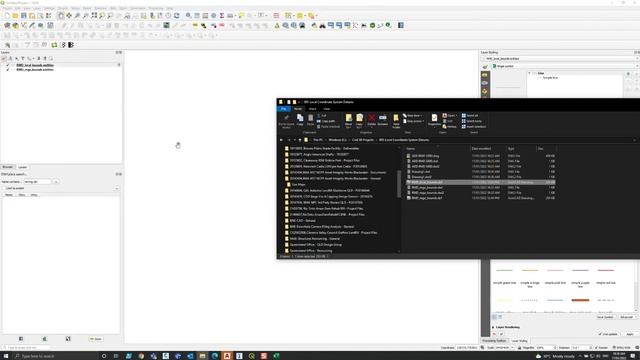Viewport: 640px width, 360px height.
Task: Open the Project menu in QGIS
Action: [x=8, y=8]
